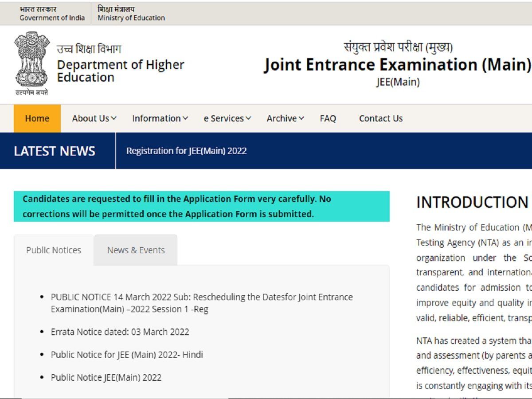Click the JEE(Main) subtitle text

pyautogui.click(x=398, y=82)
